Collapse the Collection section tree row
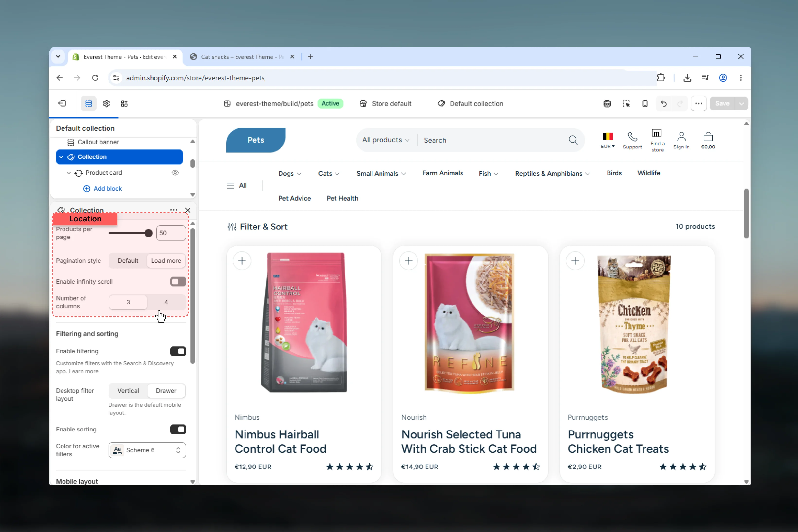Viewport: 798px width, 532px height. (x=61, y=157)
